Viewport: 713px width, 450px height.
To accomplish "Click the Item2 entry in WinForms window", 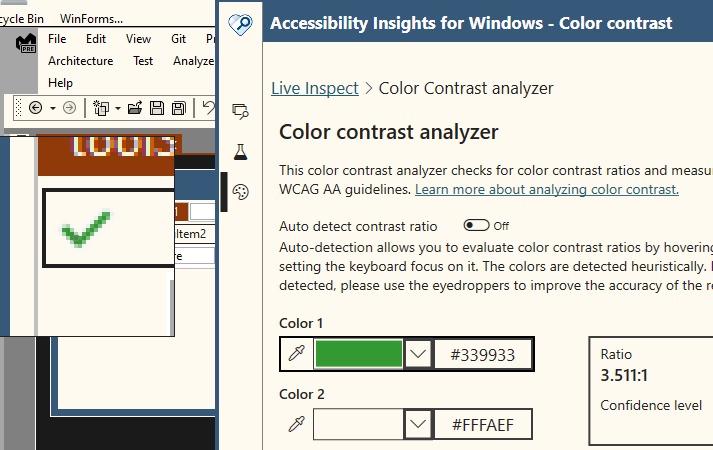I will [191, 234].
